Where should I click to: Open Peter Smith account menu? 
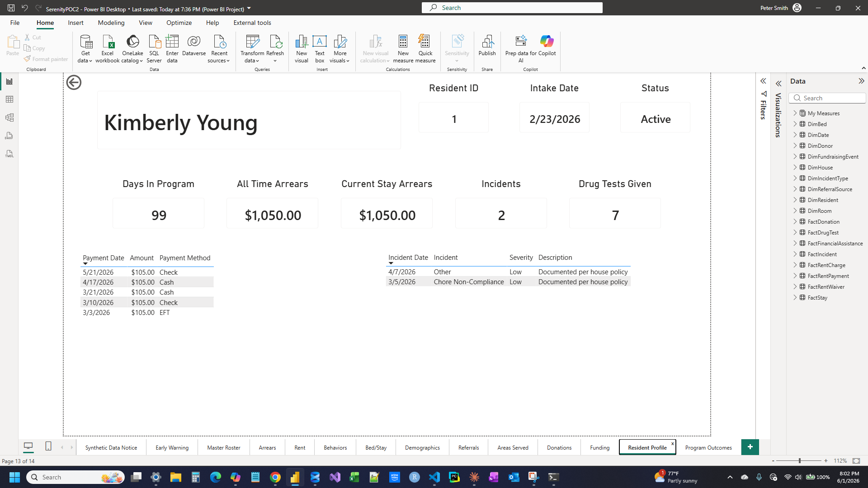coord(781,8)
